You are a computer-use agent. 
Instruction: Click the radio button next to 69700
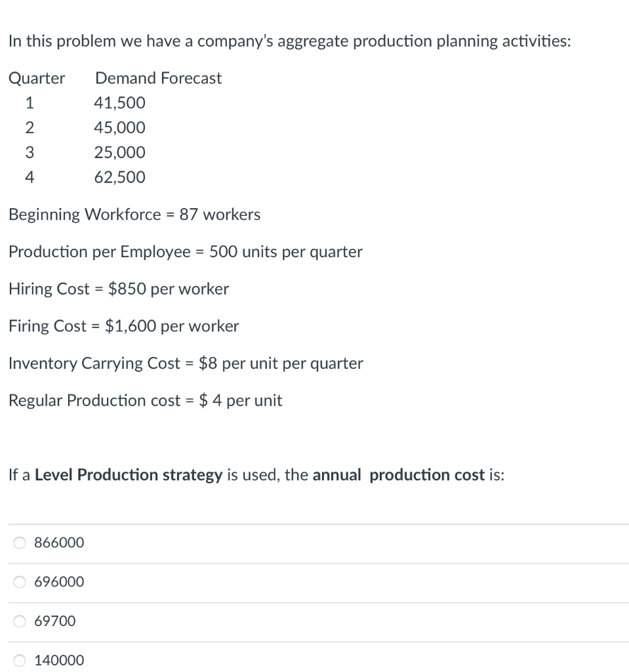pyautogui.click(x=20, y=621)
